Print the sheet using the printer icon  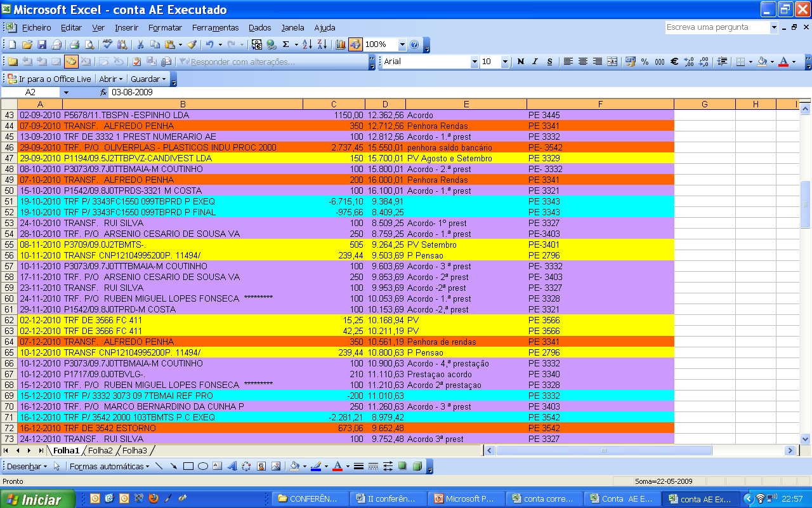click(74, 44)
